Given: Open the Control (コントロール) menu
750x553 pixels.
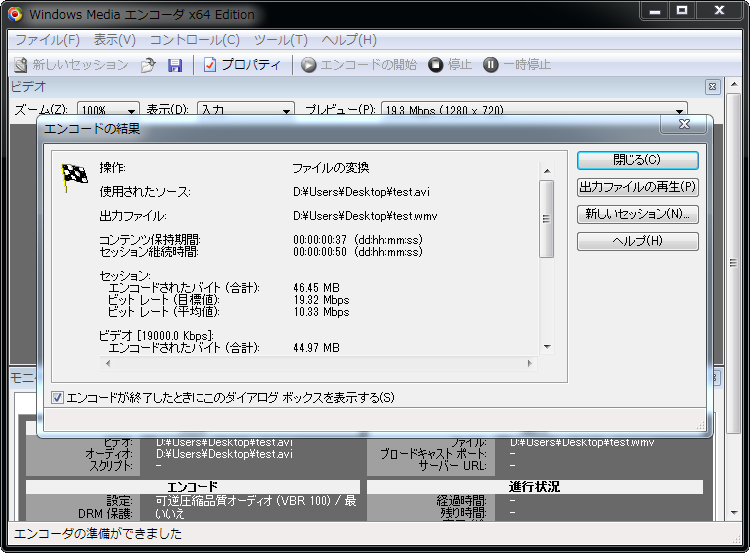Looking at the screenshot, I should tap(194, 40).
